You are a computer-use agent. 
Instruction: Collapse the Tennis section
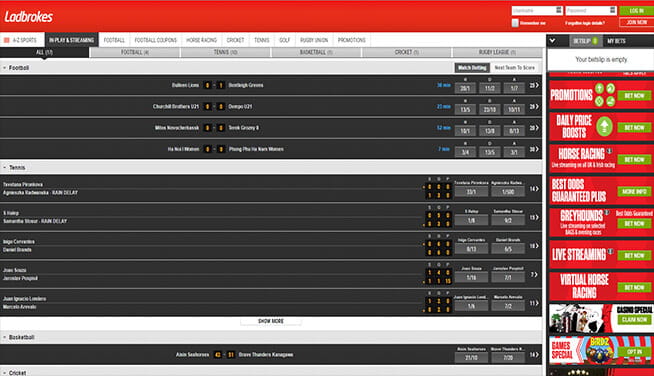(5, 167)
